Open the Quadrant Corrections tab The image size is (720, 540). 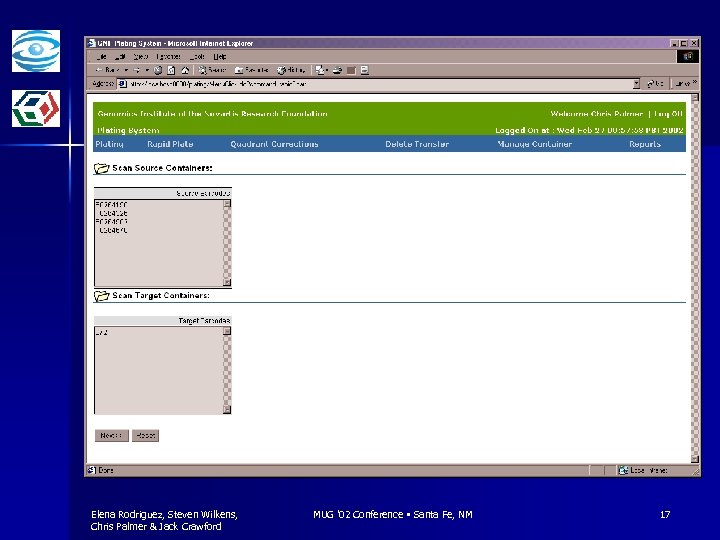(274, 144)
